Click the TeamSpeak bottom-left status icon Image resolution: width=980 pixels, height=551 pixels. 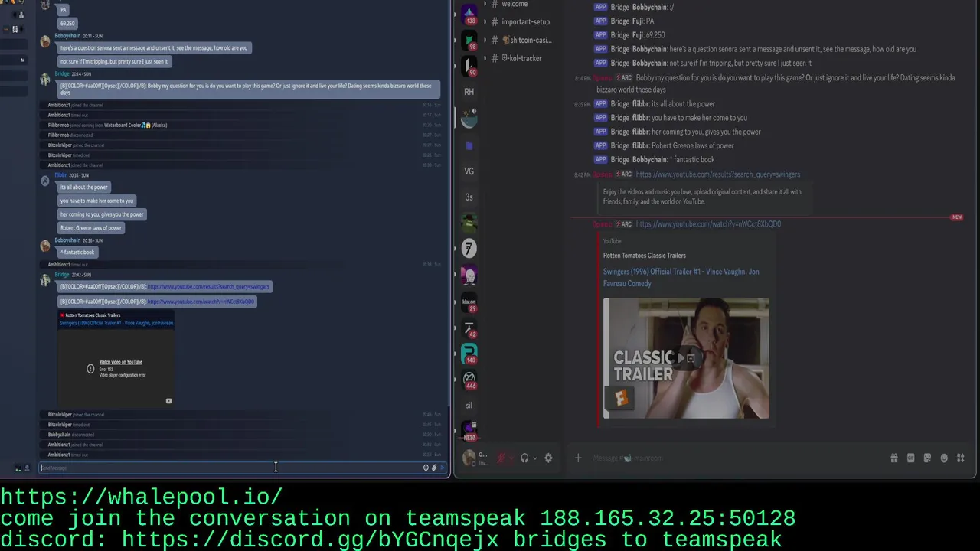point(18,468)
